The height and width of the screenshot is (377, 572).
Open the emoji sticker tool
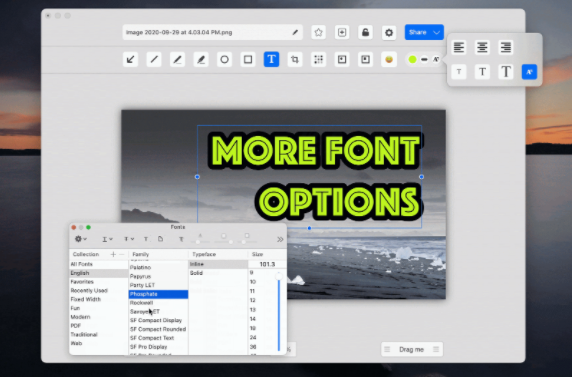[389, 59]
